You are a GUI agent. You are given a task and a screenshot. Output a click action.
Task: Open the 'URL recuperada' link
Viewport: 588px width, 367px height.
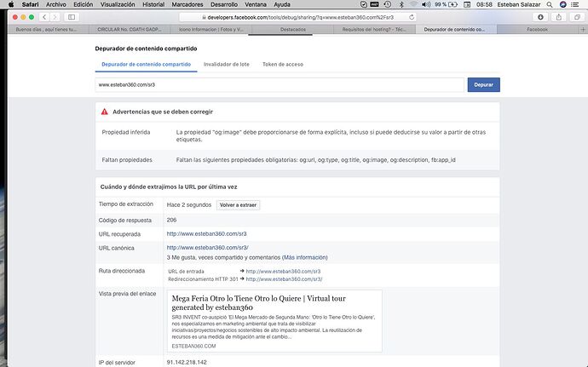(206, 233)
